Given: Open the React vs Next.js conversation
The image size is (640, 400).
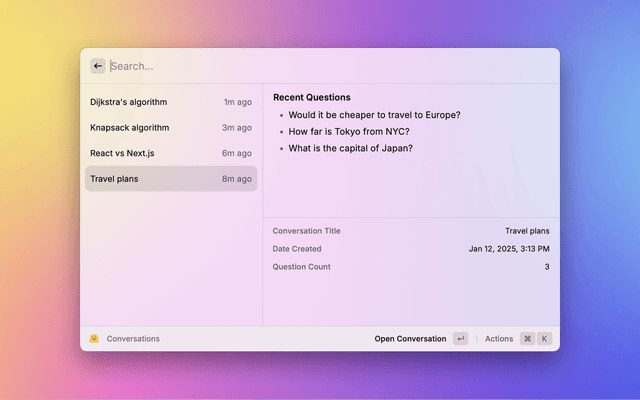Looking at the screenshot, I should coord(170,153).
